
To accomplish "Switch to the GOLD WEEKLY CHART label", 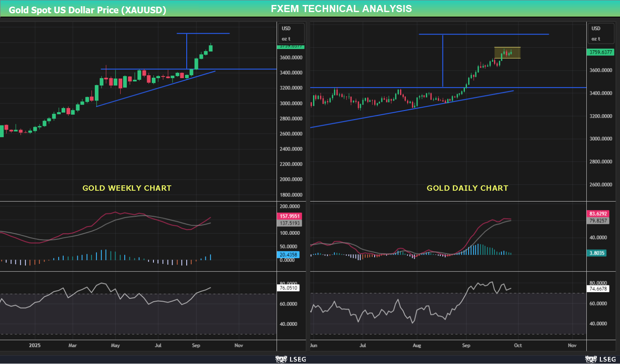I will coord(126,188).
